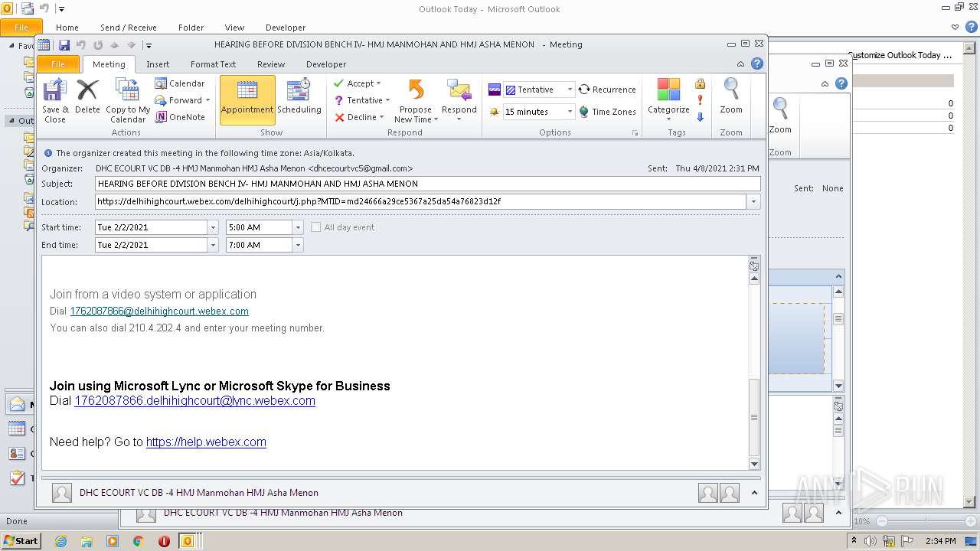The height and width of the screenshot is (551, 980).
Task: Open the Start date picker dropdown
Action: [x=213, y=227]
